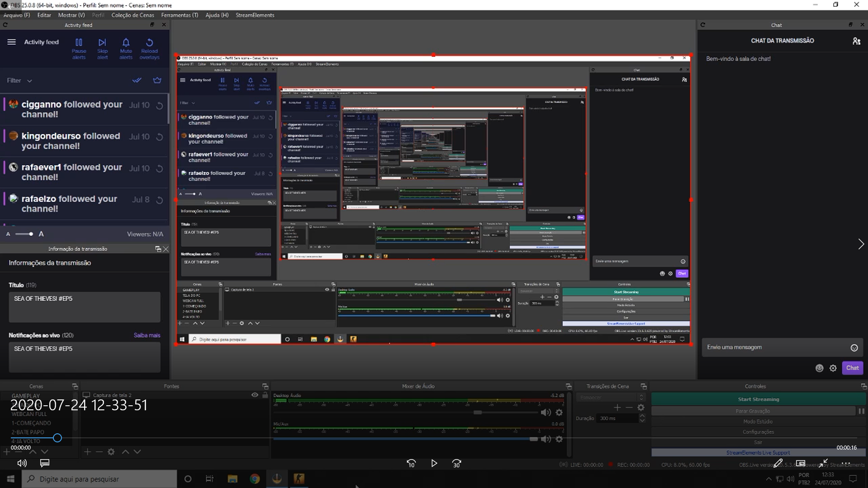
Task: Toggle the lock on Captura de tela 2 source
Action: (265, 395)
